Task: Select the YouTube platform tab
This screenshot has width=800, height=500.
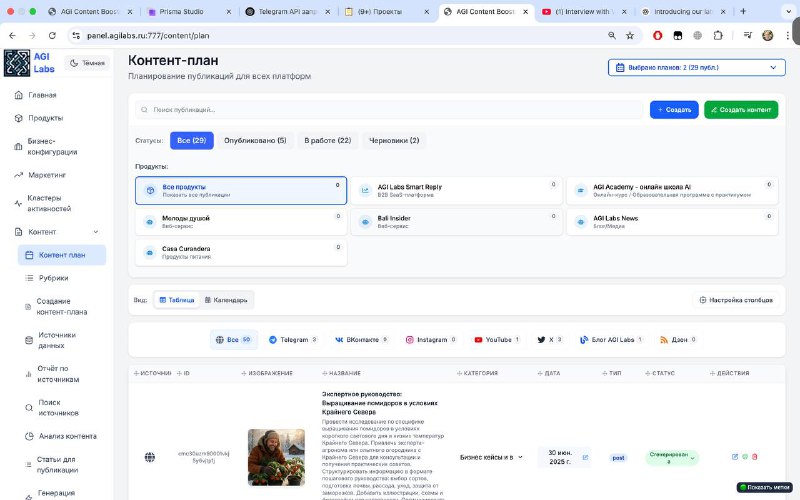Action: click(x=497, y=339)
